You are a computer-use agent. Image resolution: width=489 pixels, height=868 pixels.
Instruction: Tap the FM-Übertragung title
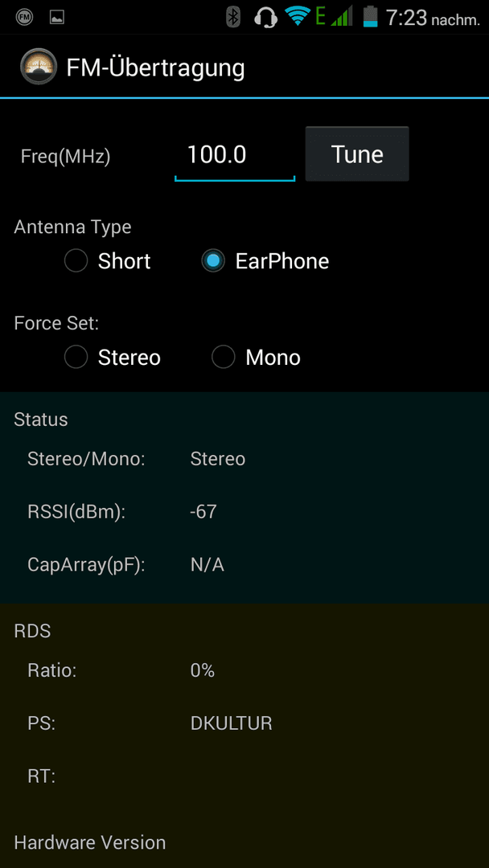(x=155, y=68)
